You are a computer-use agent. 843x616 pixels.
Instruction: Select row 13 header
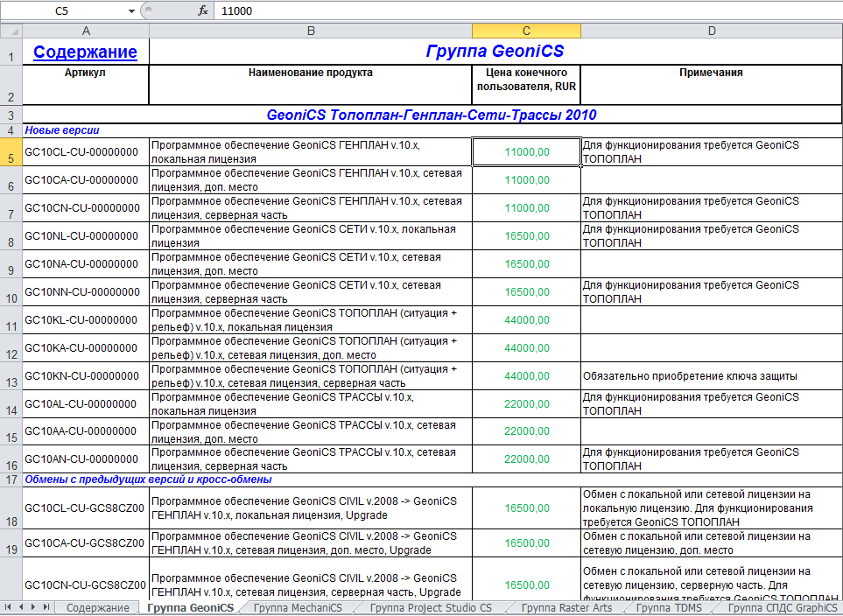tap(11, 375)
